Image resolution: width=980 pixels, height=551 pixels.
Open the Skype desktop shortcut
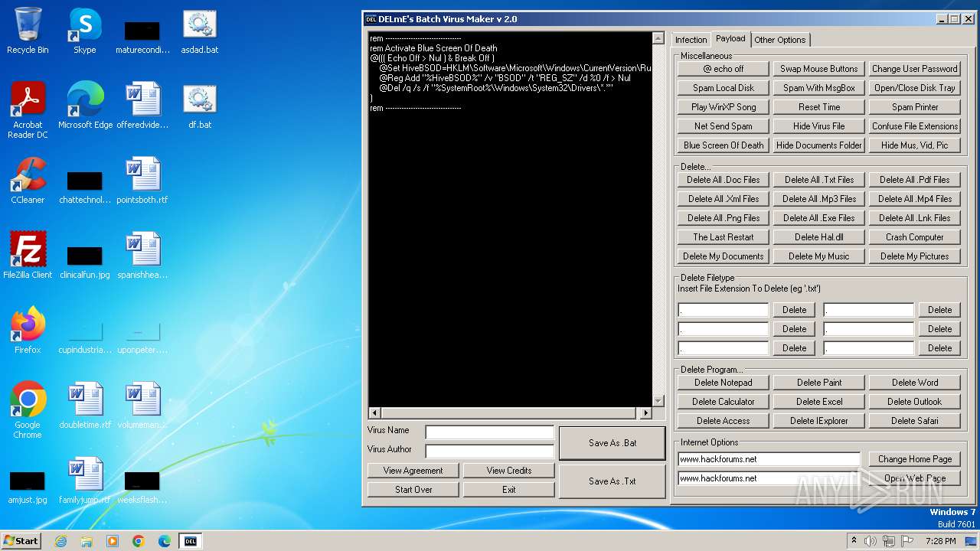pos(85,31)
